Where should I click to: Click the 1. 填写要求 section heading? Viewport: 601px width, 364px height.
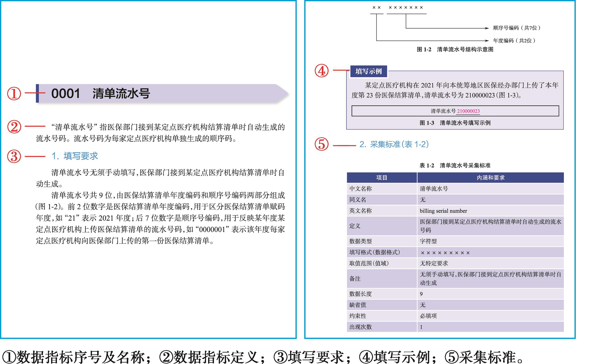pos(75,156)
